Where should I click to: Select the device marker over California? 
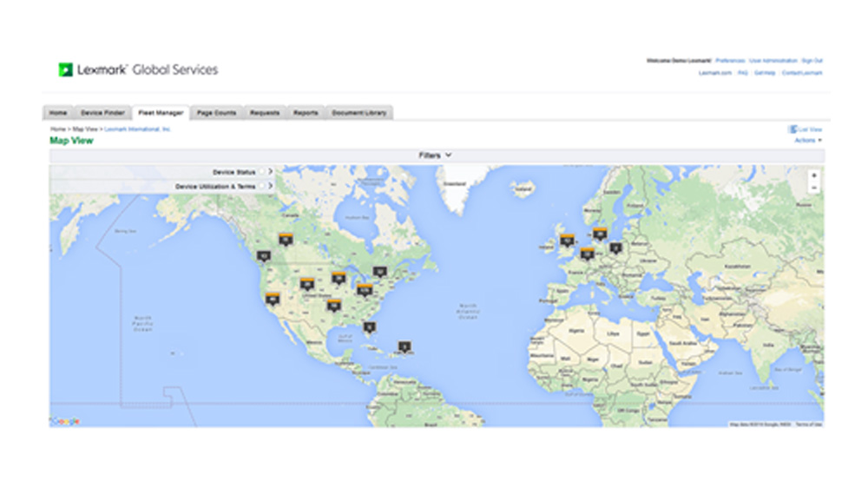[273, 299]
